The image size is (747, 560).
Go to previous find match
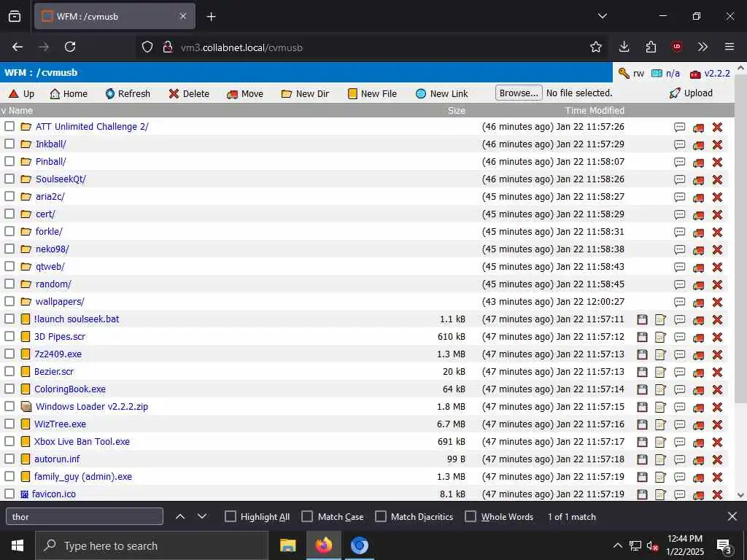click(180, 516)
